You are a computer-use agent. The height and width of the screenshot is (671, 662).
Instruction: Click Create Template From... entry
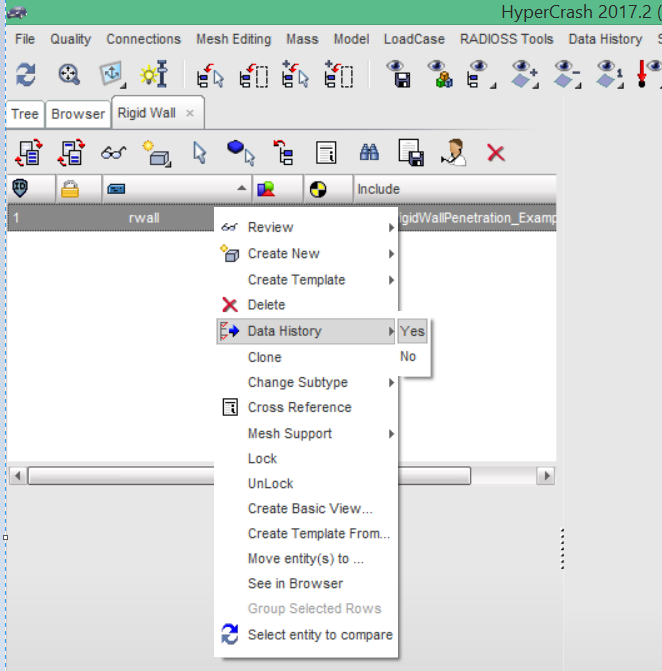tap(306, 534)
